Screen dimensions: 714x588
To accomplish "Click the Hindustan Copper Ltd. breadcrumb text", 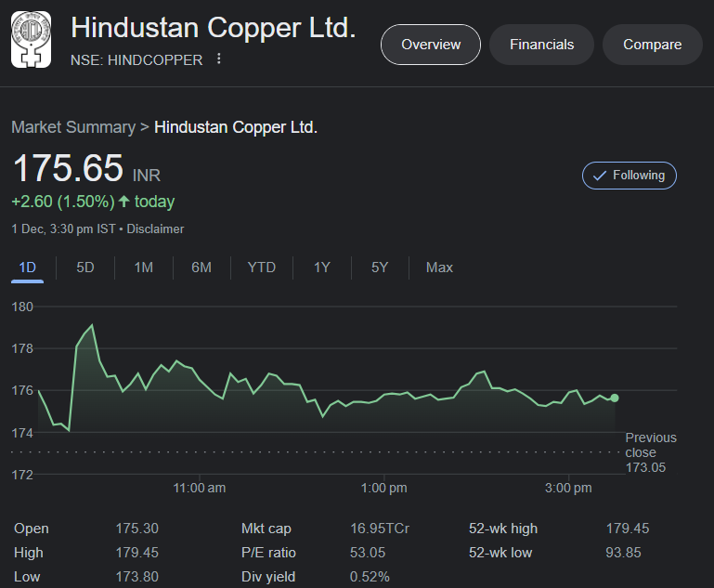I will [236, 127].
